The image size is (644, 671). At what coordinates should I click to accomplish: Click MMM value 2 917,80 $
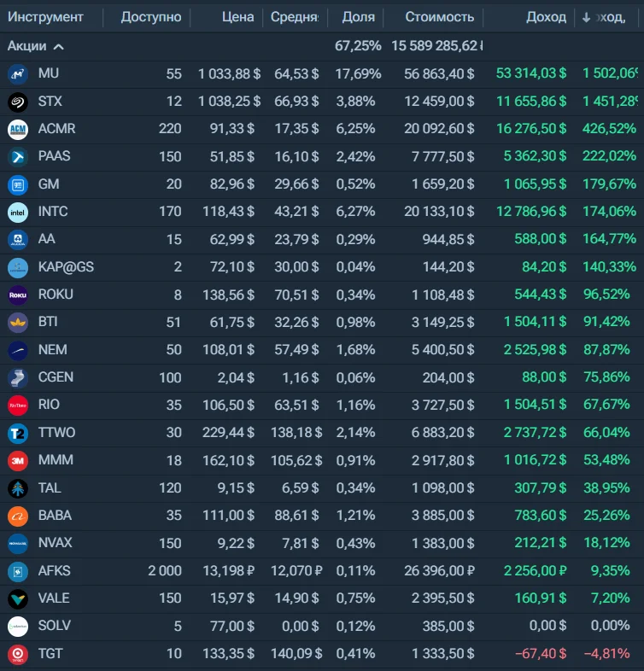click(442, 460)
